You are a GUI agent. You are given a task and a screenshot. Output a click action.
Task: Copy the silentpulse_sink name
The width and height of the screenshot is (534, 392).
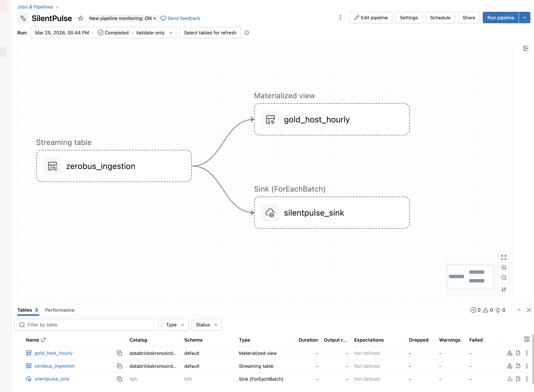click(x=119, y=379)
